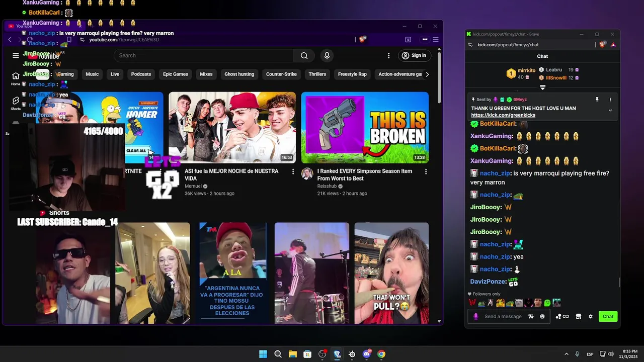
Task: Click the green Chat send button
Action: 608,316
